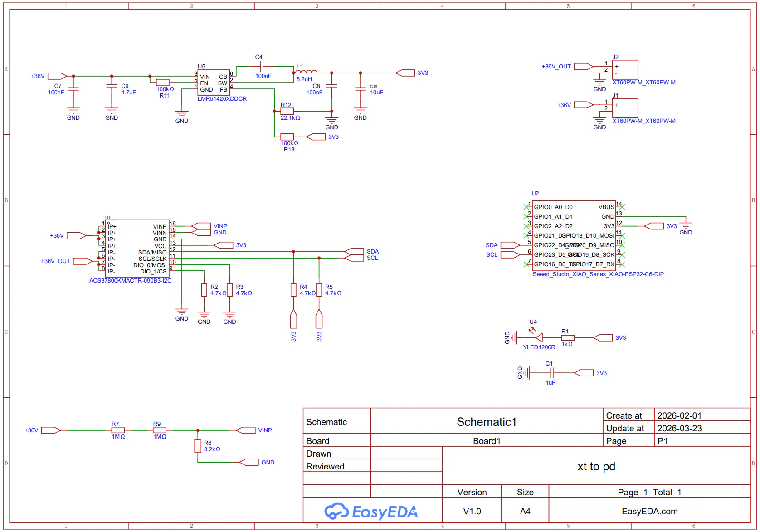Select the C4 100nF capacitor symbol
Viewport: 760px width, 532px height.
[259, 67]
